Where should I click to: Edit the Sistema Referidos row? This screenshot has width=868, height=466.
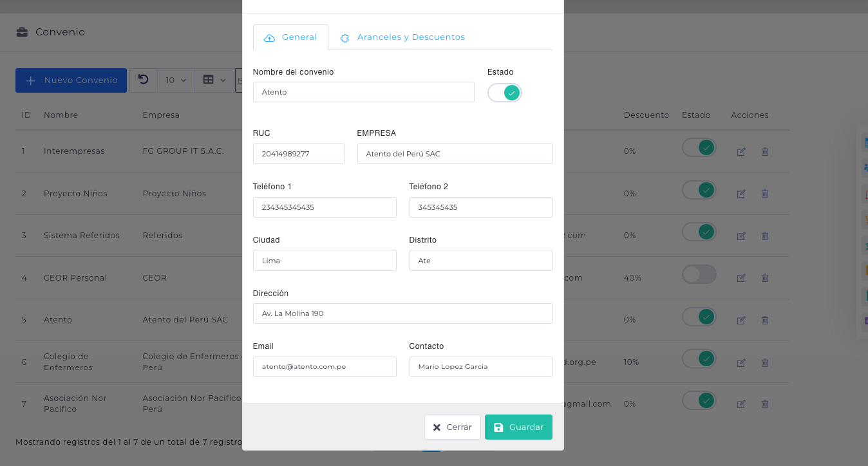pyautogui.click(x=741, y=236)
